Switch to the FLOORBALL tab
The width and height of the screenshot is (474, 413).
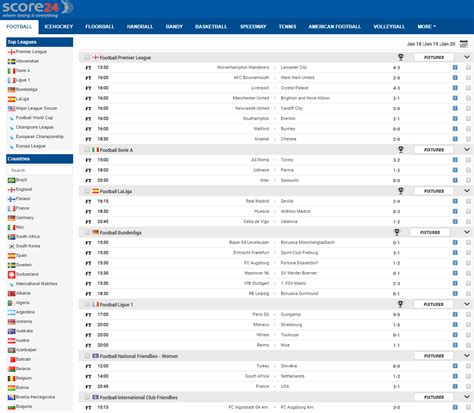[x=100, y=27]
